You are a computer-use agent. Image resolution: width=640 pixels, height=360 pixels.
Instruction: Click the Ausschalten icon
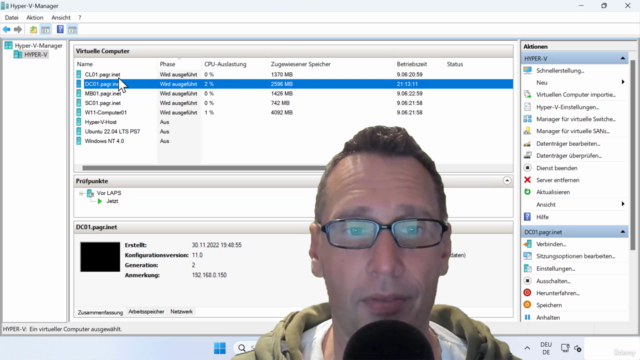click(x=527, y=281)
